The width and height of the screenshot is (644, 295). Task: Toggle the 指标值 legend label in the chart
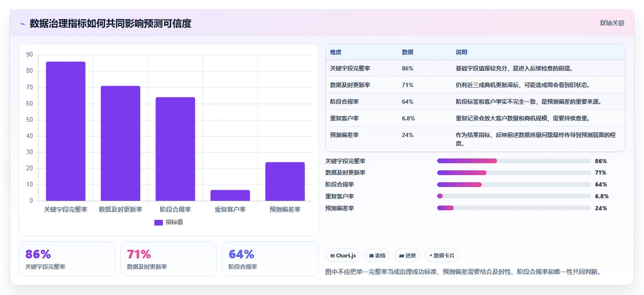(174, 222)
